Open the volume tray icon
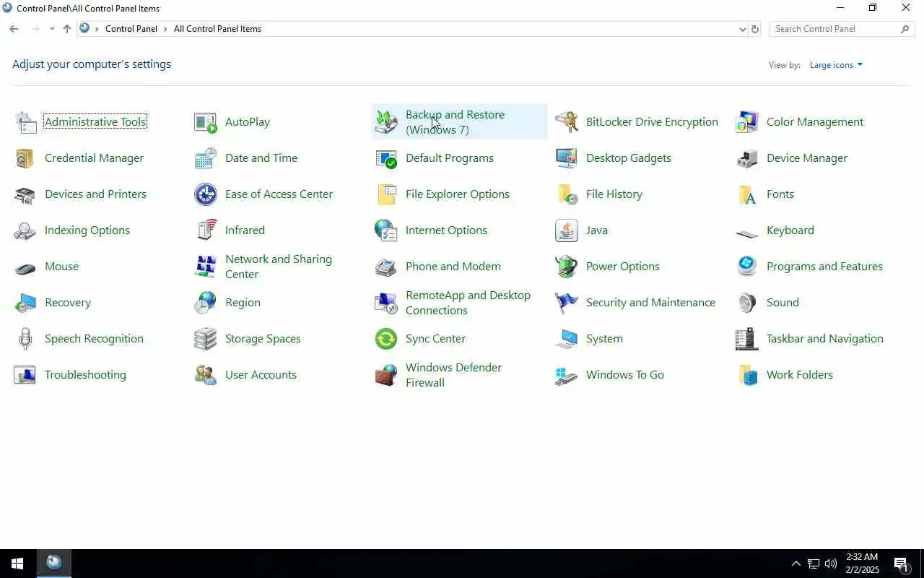Screen dimensions: 924x578 (x=831, y=564)
